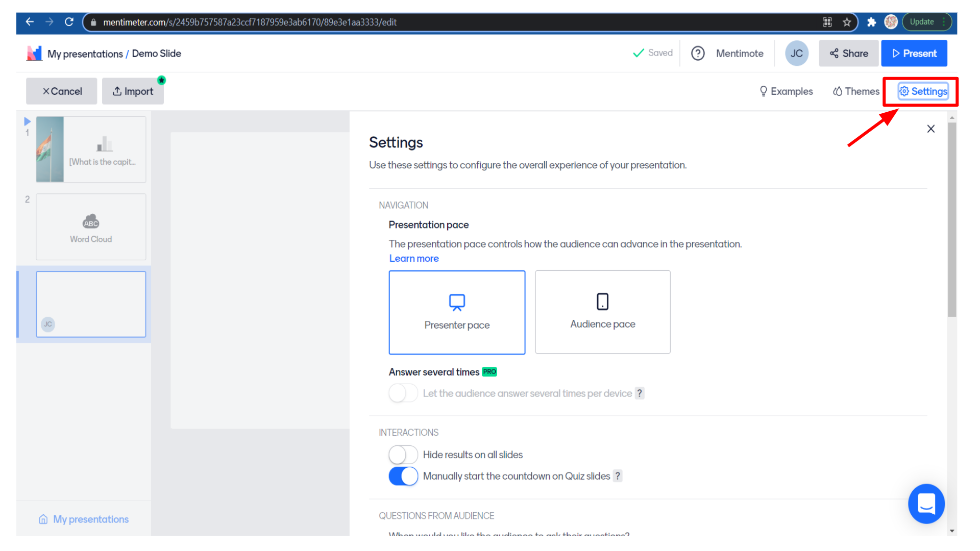Click Cancel button in toolbar
Viewport: 980px width, 551px height.
click(61, 91)
